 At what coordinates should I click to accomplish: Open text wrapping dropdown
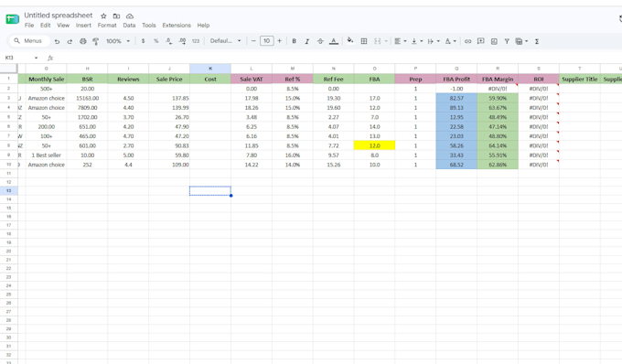(434, 41)
